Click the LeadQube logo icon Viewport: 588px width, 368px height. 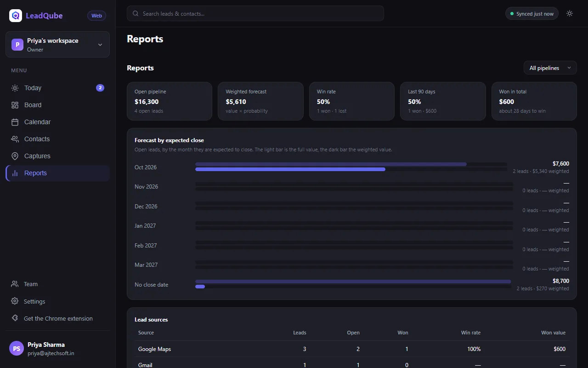tap(16, 16)
